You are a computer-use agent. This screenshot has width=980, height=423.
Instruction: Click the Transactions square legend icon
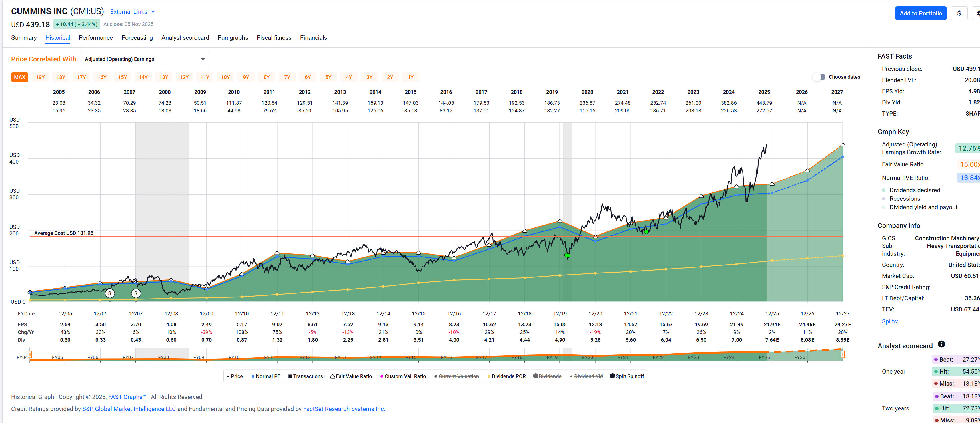point(290,376)
